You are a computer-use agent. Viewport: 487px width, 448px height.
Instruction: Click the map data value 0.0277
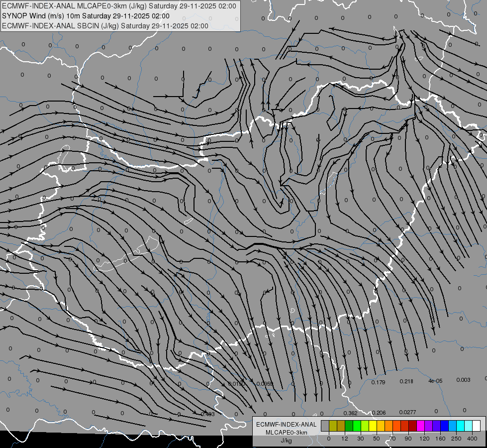[407, 412]
